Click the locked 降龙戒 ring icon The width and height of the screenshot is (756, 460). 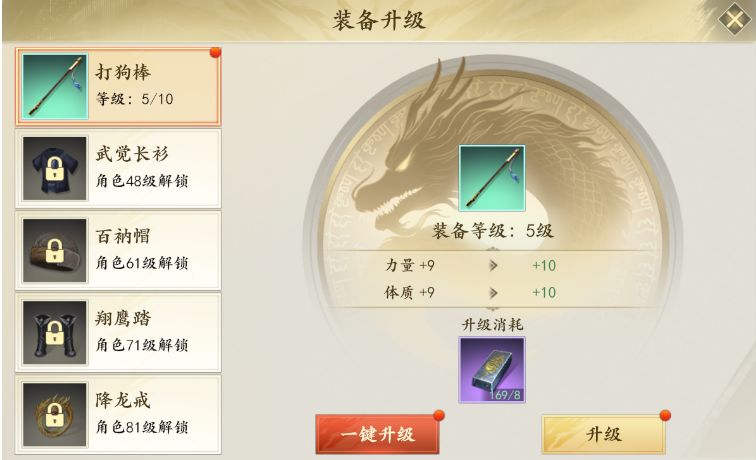[55, 414]
